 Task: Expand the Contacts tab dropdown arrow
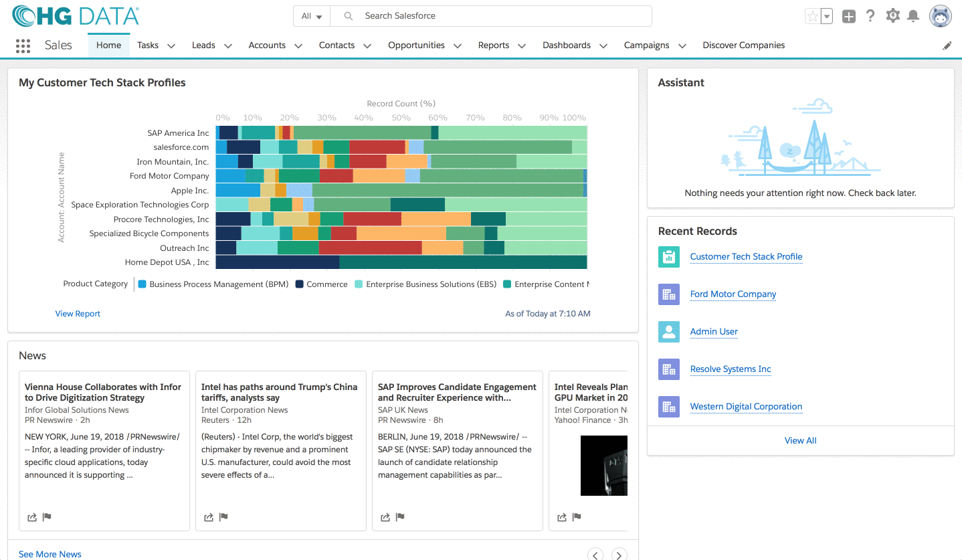click(x=367, y=46)
